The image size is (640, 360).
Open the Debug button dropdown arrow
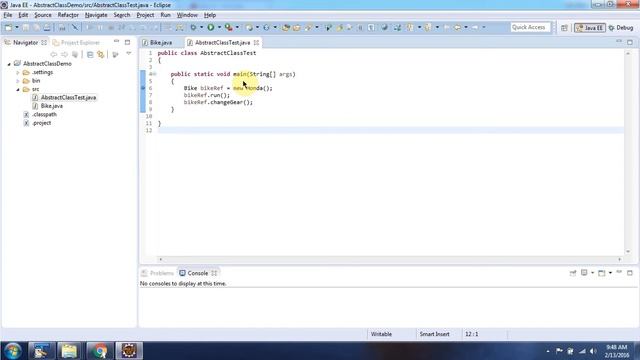[x=201, y=27]
